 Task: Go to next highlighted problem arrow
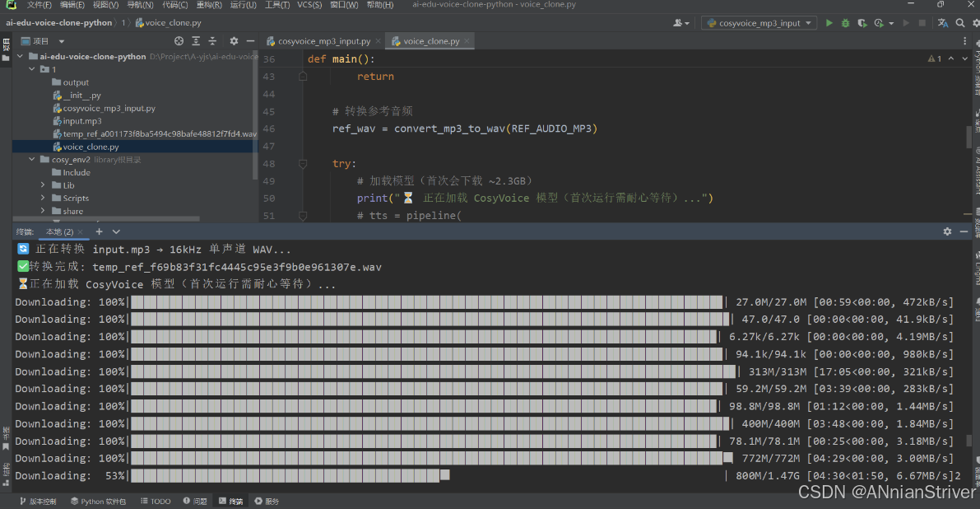[964, 58]
